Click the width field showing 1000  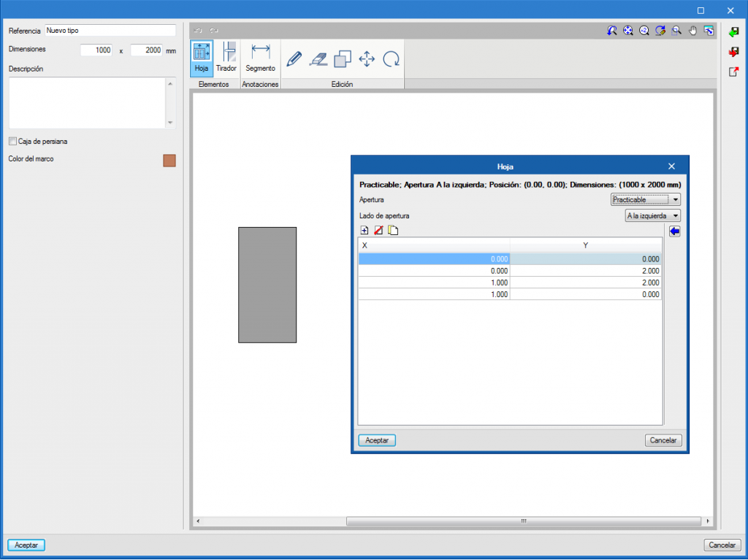[96, 50]
